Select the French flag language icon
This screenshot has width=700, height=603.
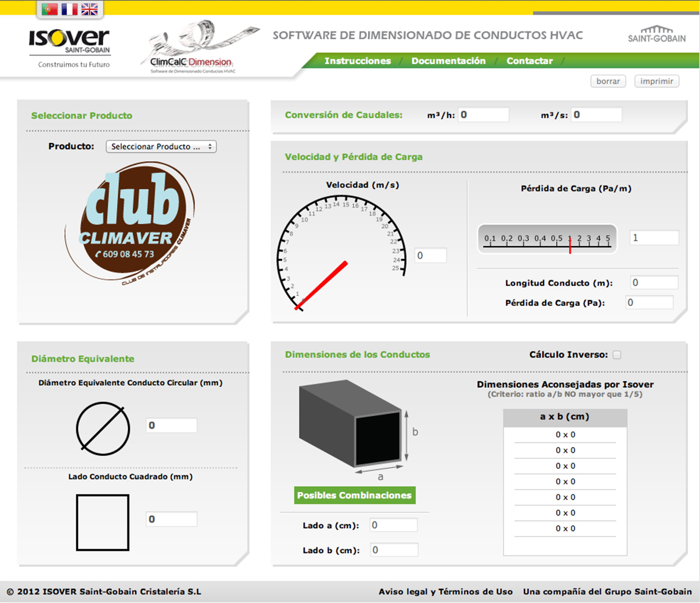click(x=70, y=9)
